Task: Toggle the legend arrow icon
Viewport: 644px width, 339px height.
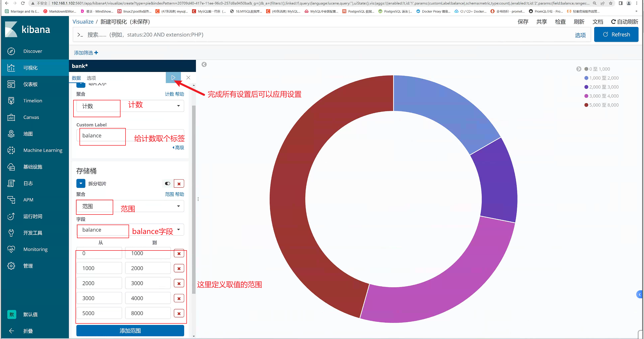Action: (579, 69)
